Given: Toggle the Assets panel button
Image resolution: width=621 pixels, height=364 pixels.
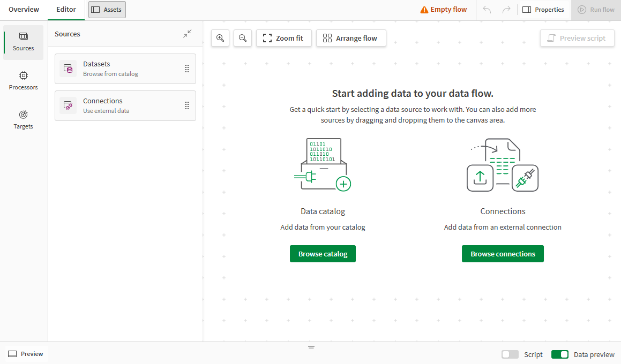Looking at the screenshot, I should 107,10.
